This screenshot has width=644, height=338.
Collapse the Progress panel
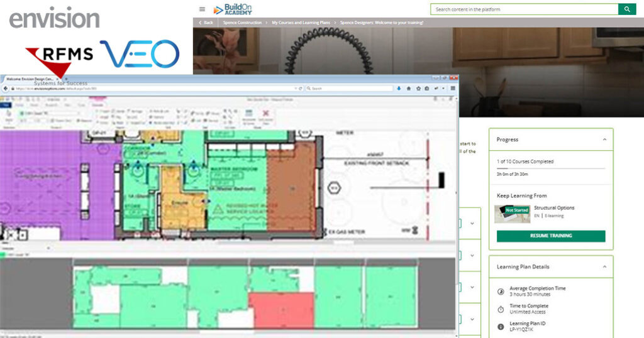pos(604,139)
